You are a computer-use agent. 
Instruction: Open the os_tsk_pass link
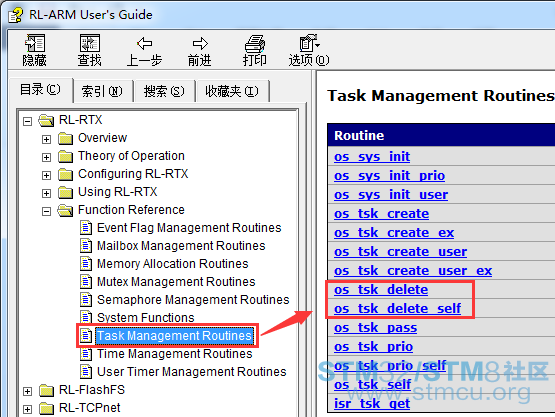tap(376, 328)
